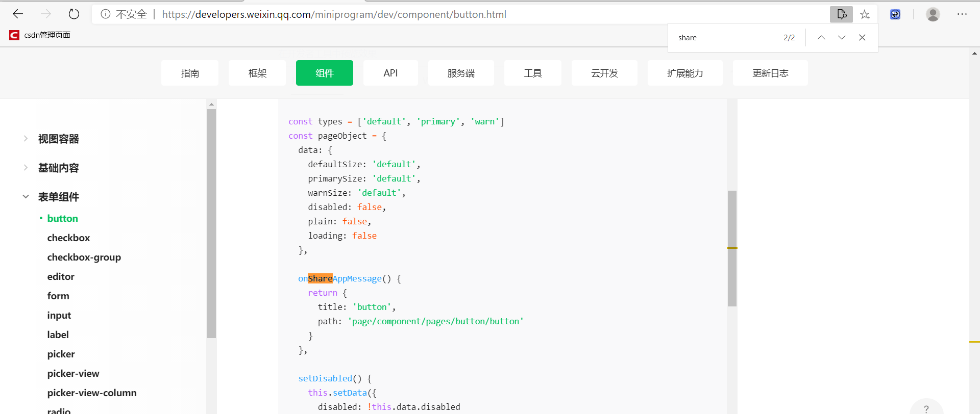Image resolution: width=980 pixels, height=414 pixels.
Task: Open input component page
Action: point(59,315)
